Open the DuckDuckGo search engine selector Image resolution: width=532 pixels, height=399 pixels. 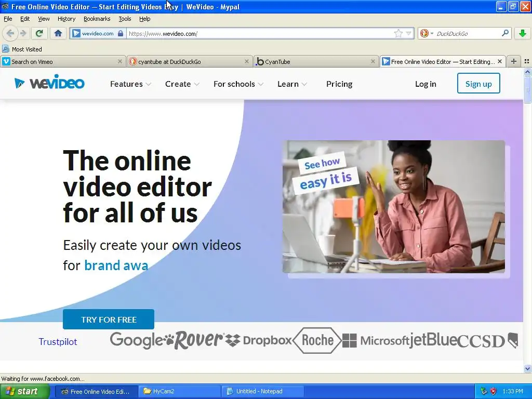point(427,33)
